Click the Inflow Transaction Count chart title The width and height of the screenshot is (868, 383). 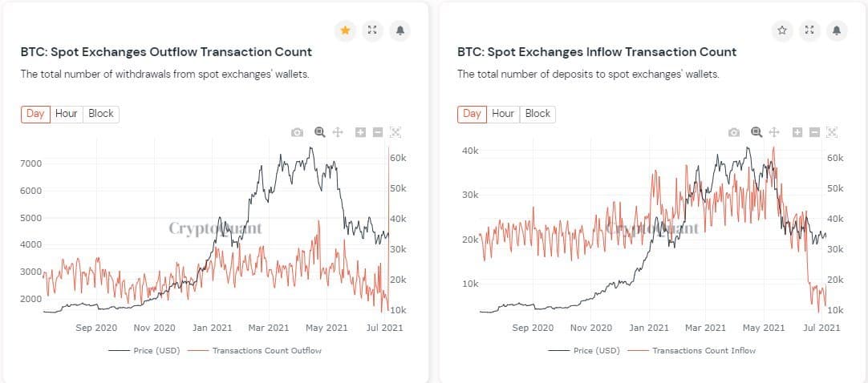pos(596,52)
